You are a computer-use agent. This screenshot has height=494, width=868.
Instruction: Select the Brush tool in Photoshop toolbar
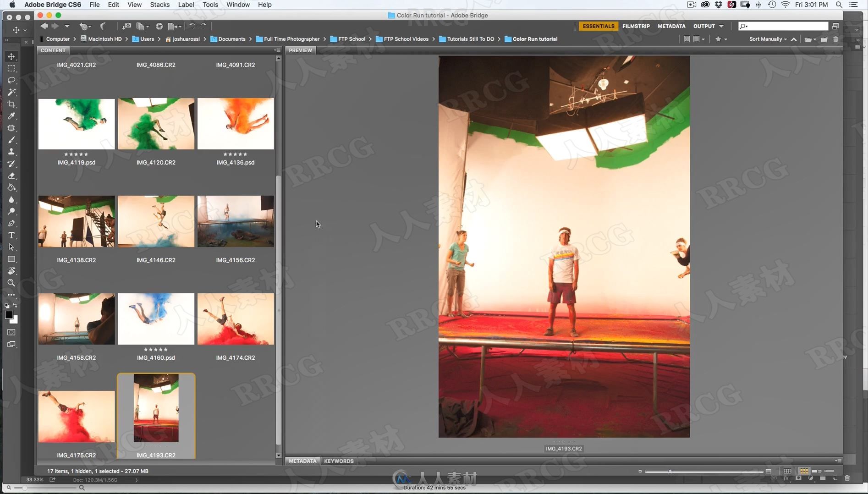11,140
